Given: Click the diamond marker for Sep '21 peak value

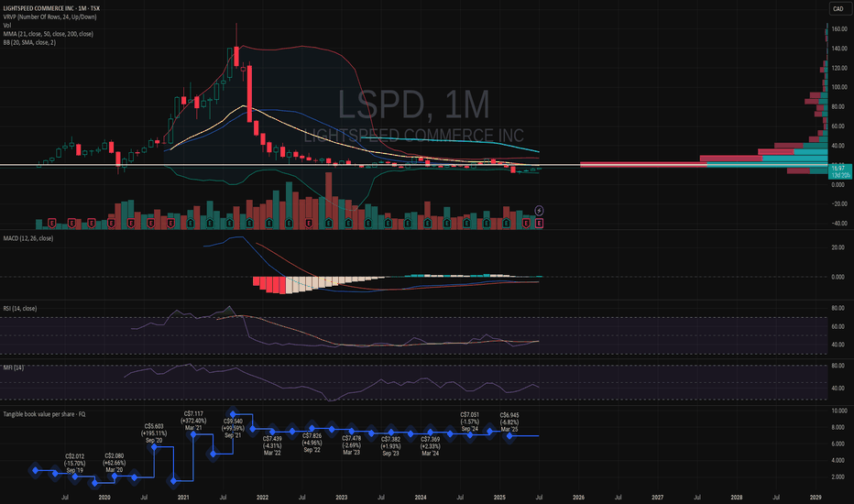Looking at the screenshot, I should point(233,414).
